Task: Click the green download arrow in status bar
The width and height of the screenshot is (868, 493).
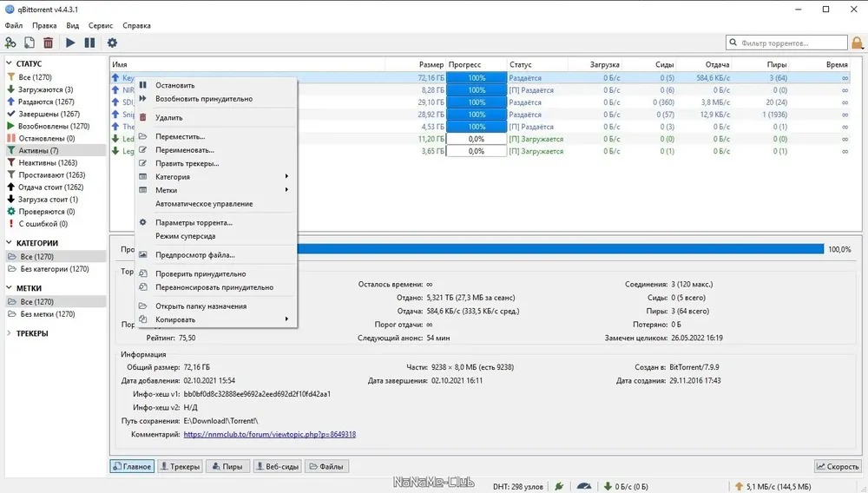Action: click(x=608, y=486)
